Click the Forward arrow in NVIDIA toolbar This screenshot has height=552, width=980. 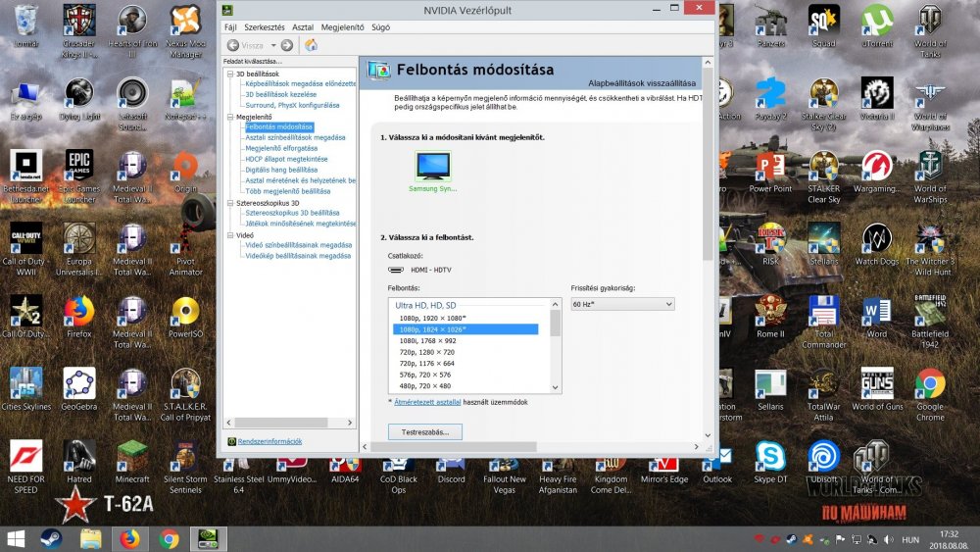coord(287,45)
